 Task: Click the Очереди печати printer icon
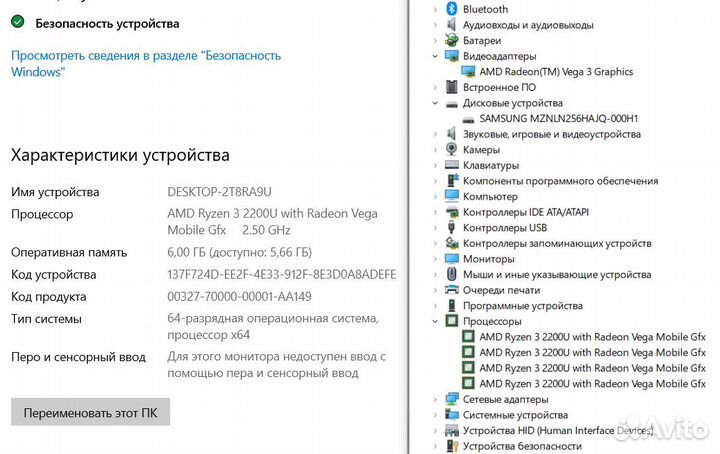[x=452, y=290]
